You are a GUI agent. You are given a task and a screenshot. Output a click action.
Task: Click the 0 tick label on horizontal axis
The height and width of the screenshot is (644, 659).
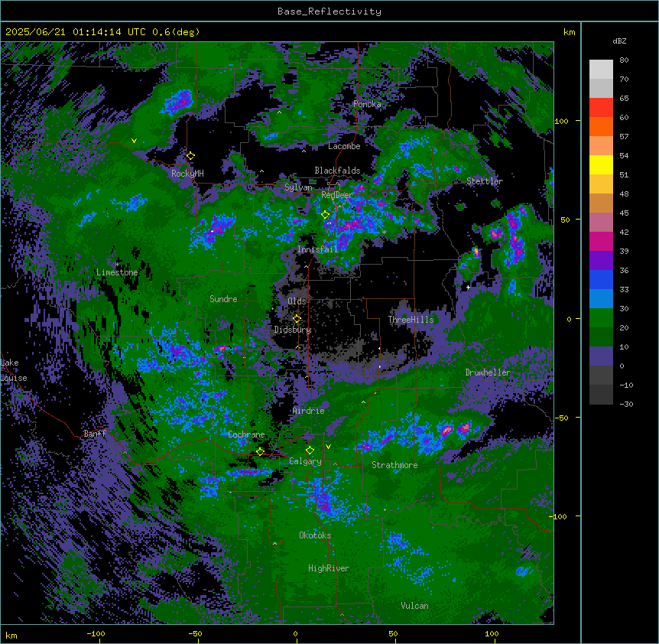coord(295,633)
